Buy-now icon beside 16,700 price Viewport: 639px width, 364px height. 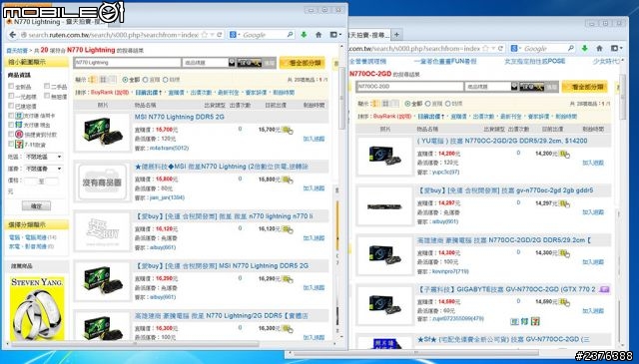point(288,131)
